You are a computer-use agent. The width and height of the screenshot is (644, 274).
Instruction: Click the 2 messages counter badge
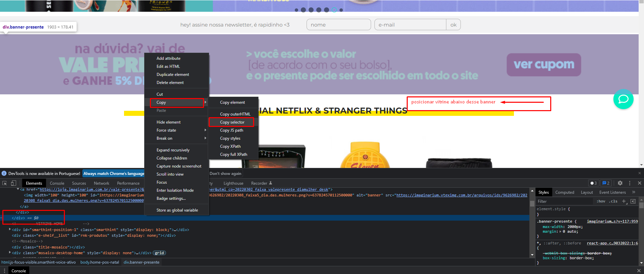point(606,183)
